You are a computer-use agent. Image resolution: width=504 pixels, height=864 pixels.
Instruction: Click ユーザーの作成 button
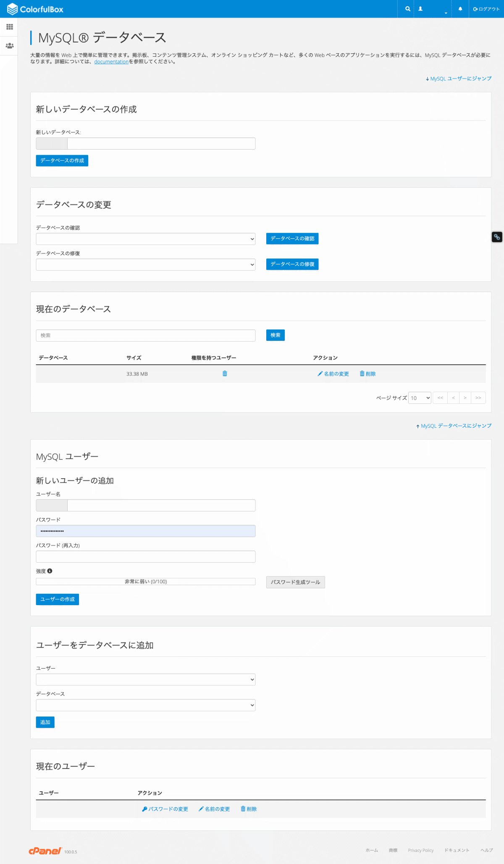tap(58, 599)
